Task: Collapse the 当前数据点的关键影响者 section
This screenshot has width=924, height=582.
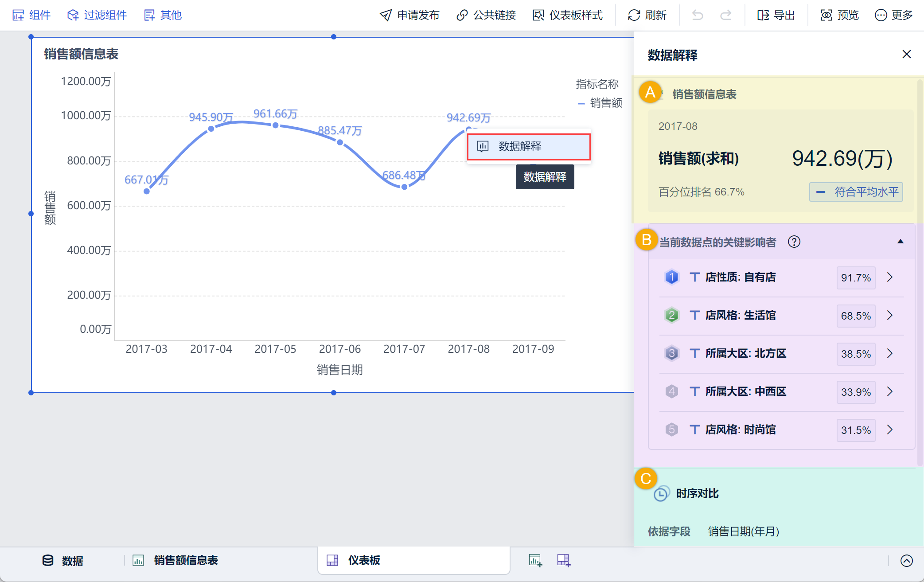Action: coord(900,242)
